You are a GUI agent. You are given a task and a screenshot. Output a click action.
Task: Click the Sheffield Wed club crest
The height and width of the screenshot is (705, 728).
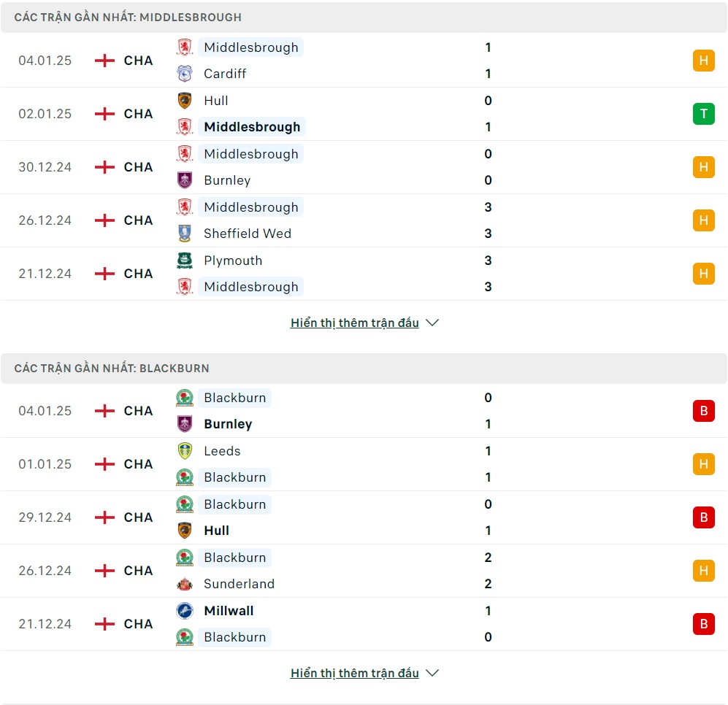click(185, 233)
